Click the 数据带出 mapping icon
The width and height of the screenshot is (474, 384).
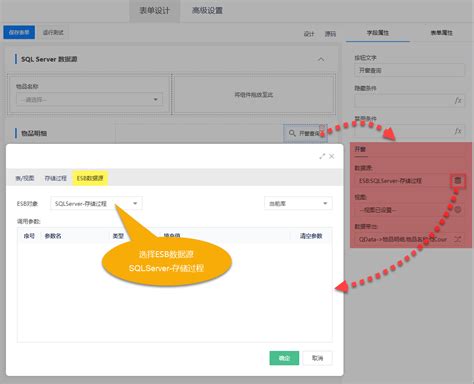pos(457,239)
